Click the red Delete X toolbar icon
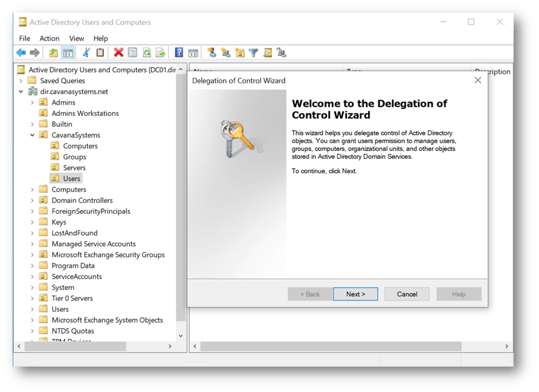The height and width of the screenshot is (392, 539). coord(118,53)
